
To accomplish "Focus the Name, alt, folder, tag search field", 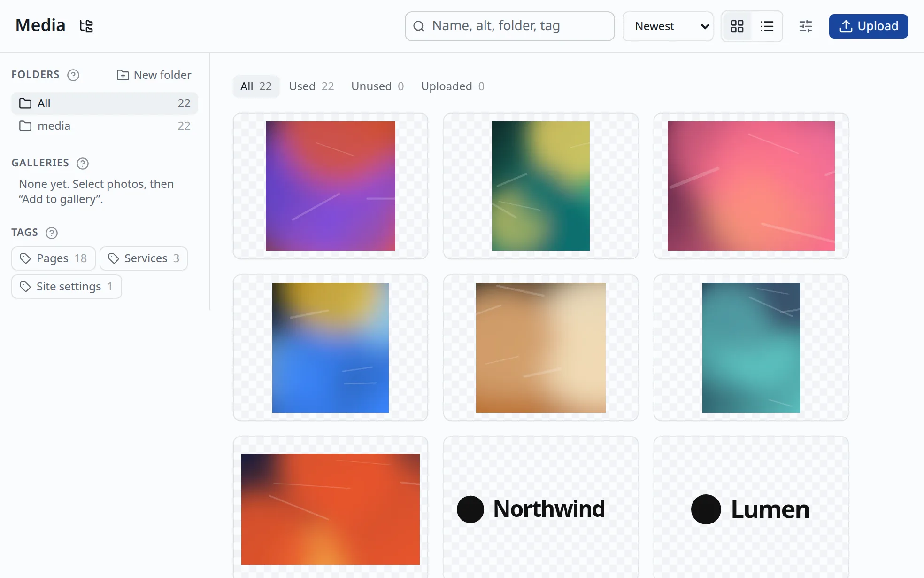I will [510, 26].
